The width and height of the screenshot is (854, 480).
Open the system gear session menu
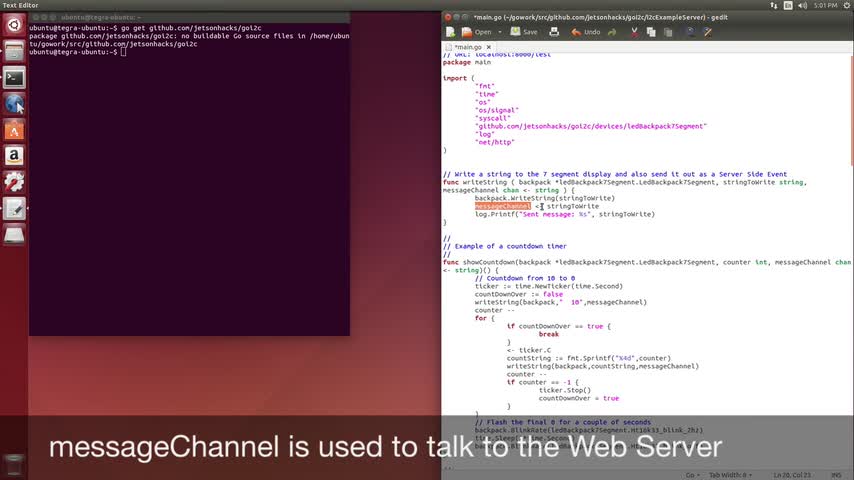click(847, 5)
